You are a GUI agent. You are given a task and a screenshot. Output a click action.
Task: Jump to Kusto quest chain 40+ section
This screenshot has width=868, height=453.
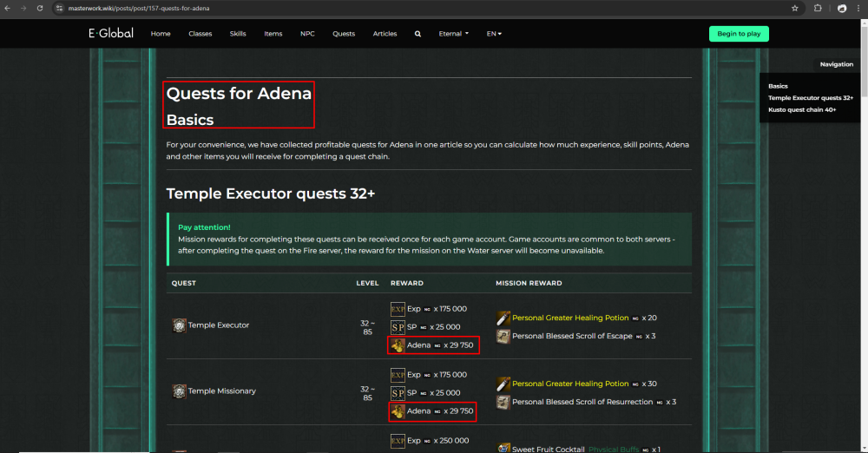[x=801, y=110]
